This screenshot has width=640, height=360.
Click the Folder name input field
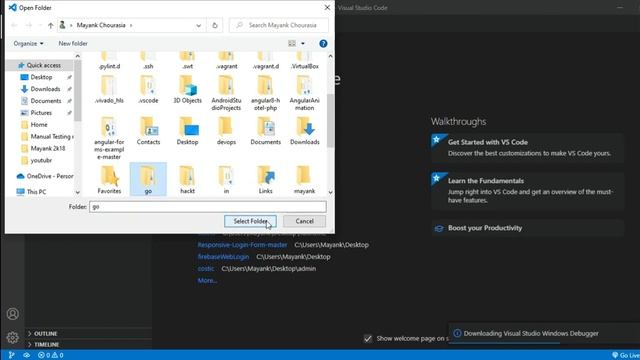point(208,207)
